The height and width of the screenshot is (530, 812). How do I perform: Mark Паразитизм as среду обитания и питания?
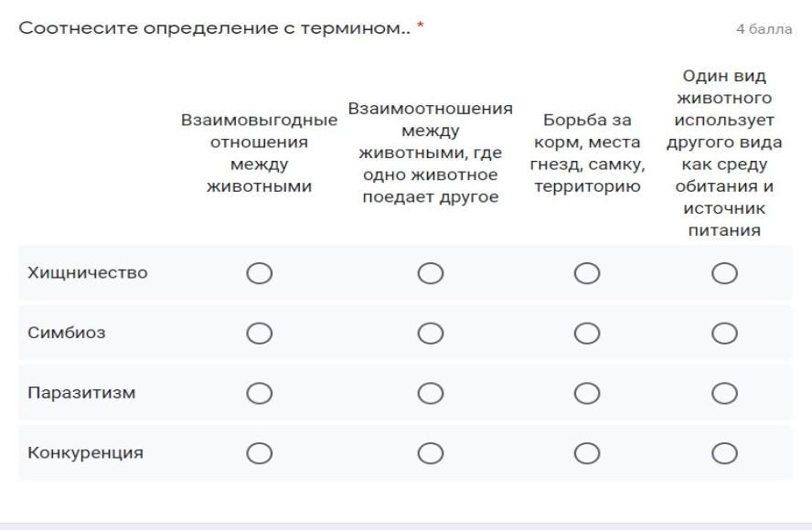coord(724,394)
